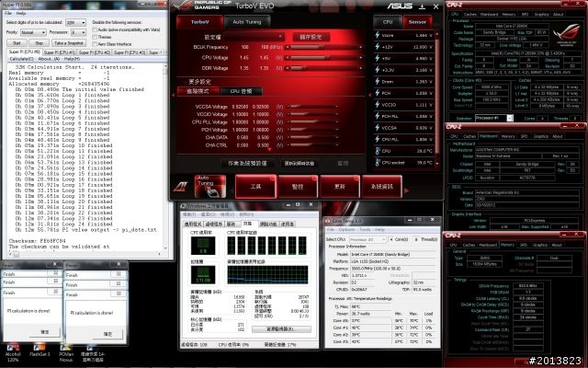Screen dimensions: 588x368
Task: Open the Help menu in Hyper PI
Action: (x=21, y=13)
